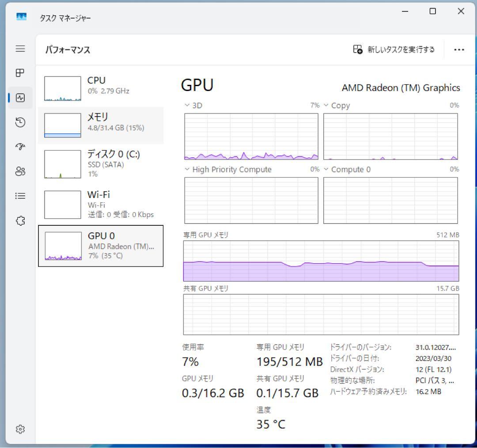
Task: Open the Details list page
Action: [20, 196]
